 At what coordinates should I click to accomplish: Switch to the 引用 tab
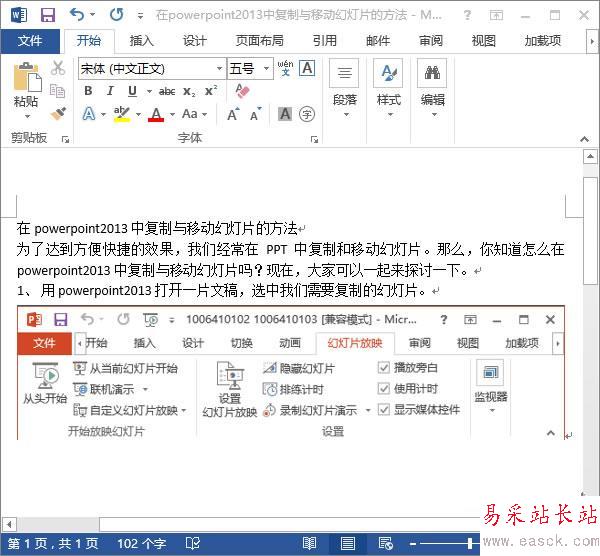click(x=324, y=41)
